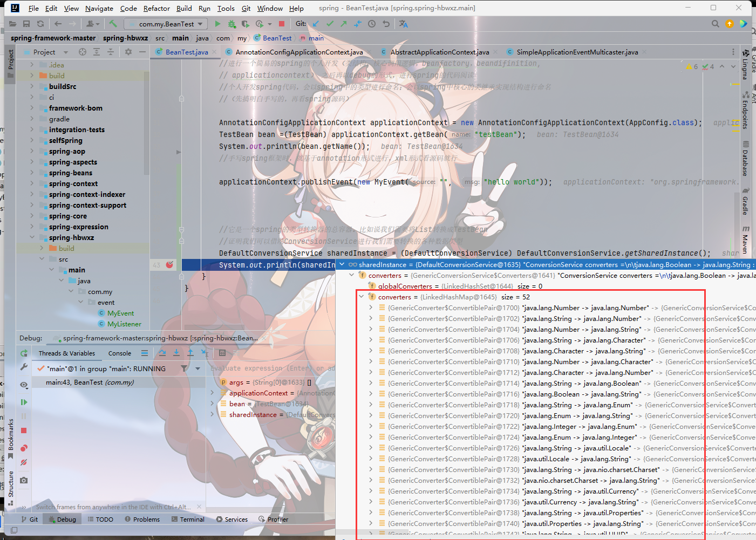Open the Navigate menu
Image resolution: width=756 pixels, height=540 pixels.
coord(99,8)
